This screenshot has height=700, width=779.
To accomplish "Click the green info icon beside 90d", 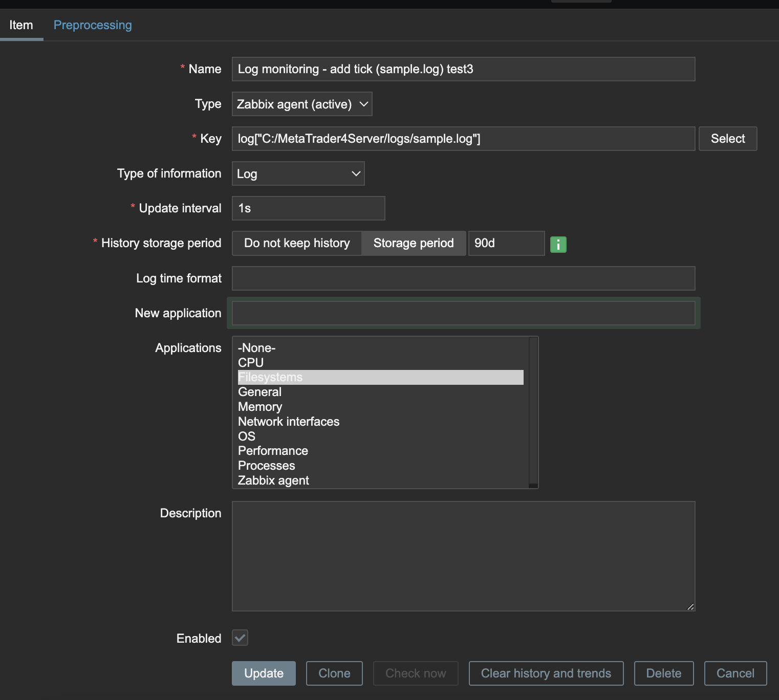I will coord(558,245).
